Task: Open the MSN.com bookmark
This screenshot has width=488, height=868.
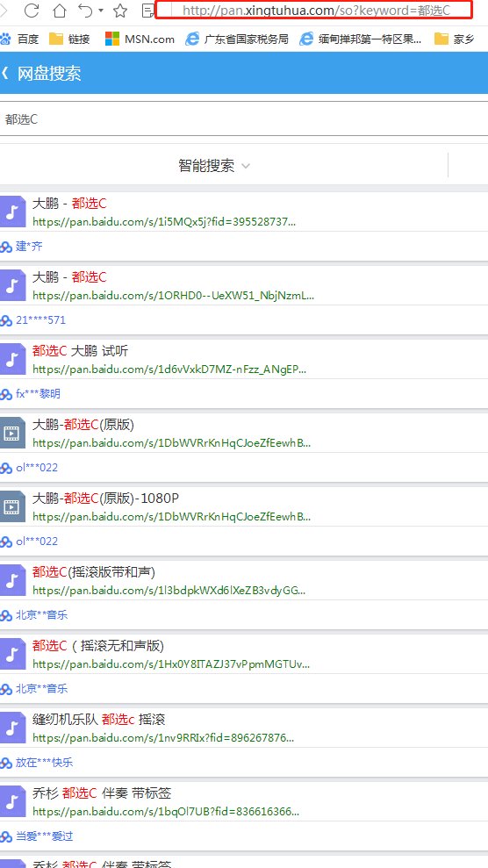Action: coord(140,39)
